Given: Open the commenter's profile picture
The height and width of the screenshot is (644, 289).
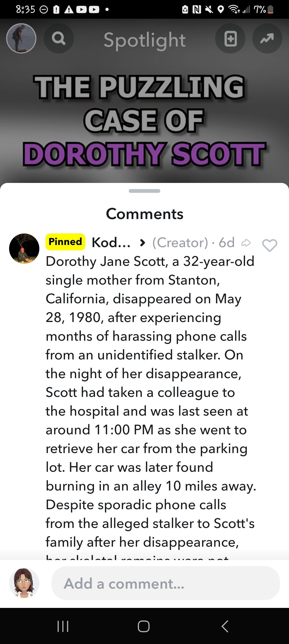Looking at the screenshot, I should click(24, 248).
